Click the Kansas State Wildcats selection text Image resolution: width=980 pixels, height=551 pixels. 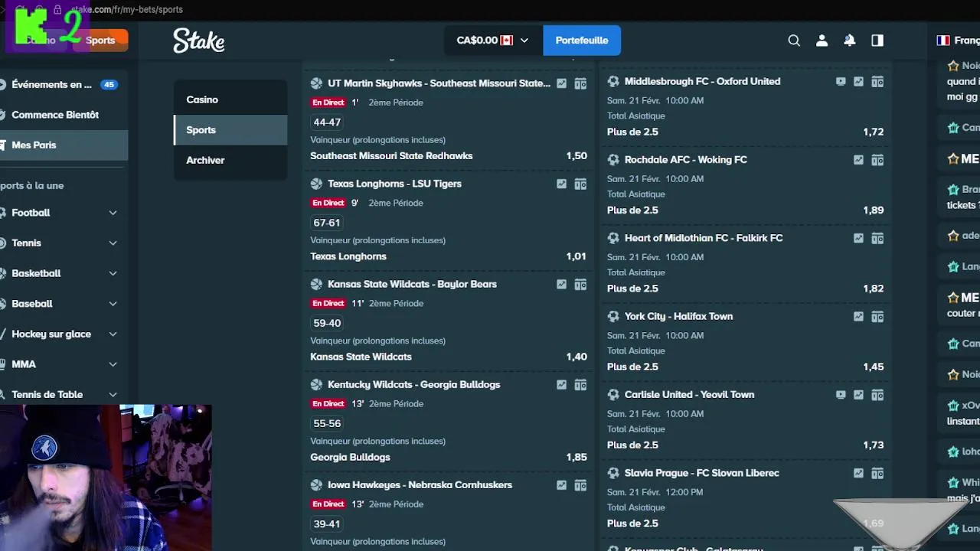[361, 357]
